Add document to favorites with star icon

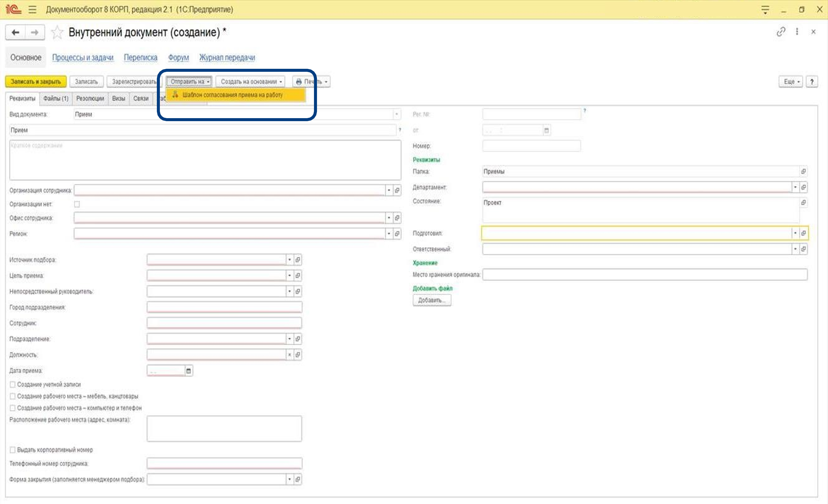click(x=57, y=32)
